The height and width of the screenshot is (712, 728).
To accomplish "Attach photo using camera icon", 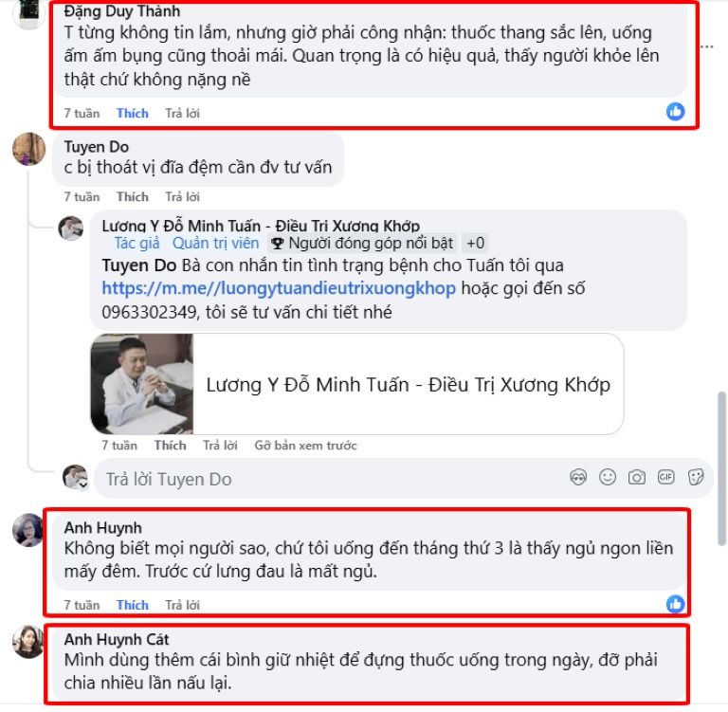I will coord(637,477).
